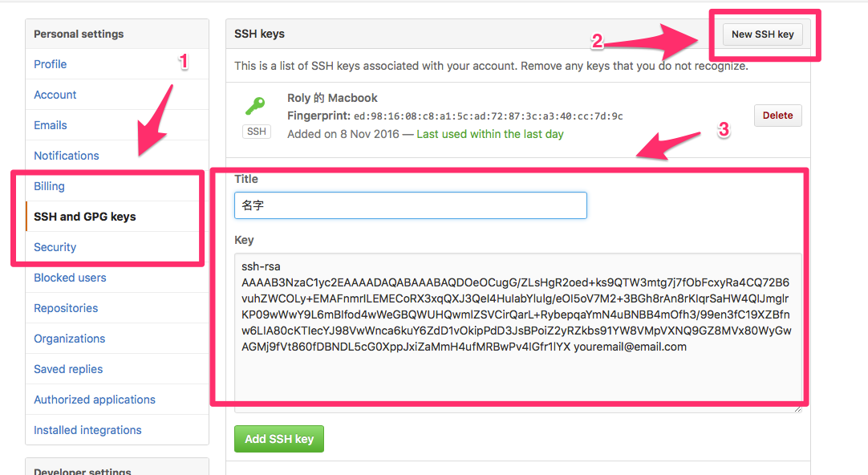The image size is (868, 475).
Task: Open Saved replies page
Action: tap(68, 369)
